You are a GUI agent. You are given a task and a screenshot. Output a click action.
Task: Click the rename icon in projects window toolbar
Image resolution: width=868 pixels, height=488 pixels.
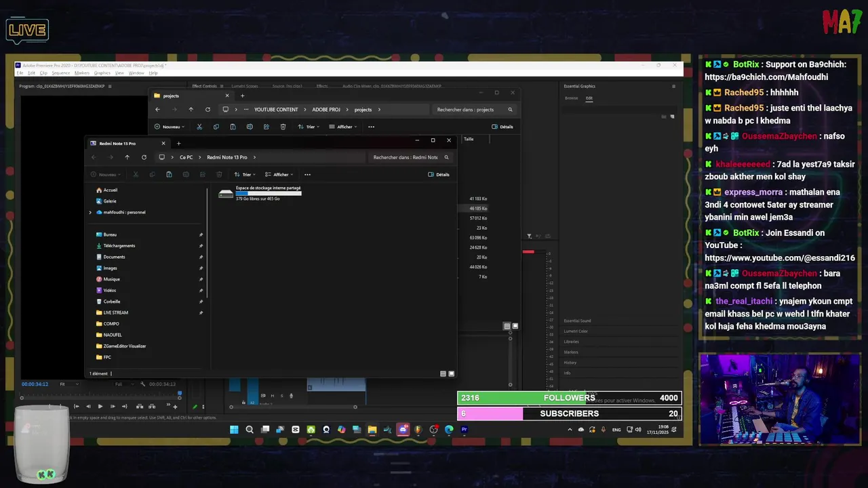[x=250, y=127]
